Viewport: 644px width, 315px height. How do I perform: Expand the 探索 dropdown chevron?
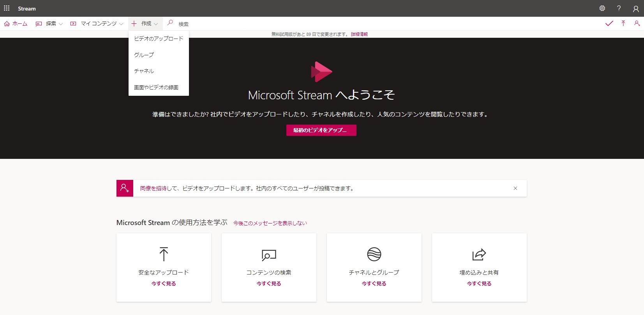pyautogui.click(x=61, y=24)
